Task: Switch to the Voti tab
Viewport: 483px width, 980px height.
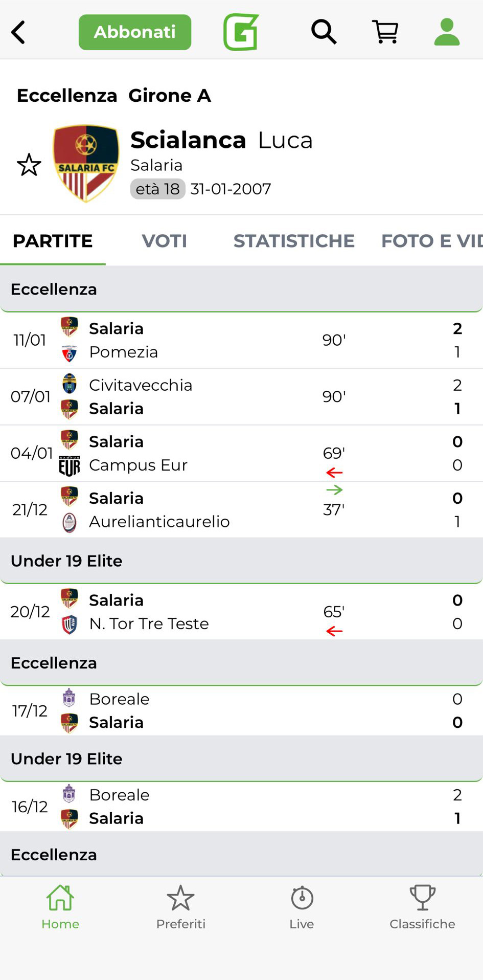Action: click(164, 241)
